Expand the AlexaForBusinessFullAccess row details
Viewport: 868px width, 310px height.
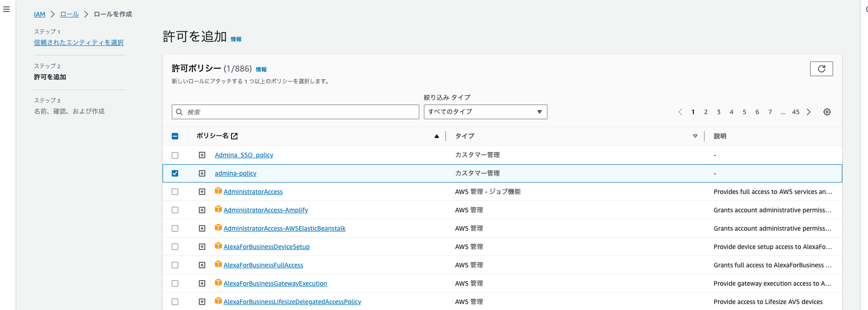pos(202,265)
